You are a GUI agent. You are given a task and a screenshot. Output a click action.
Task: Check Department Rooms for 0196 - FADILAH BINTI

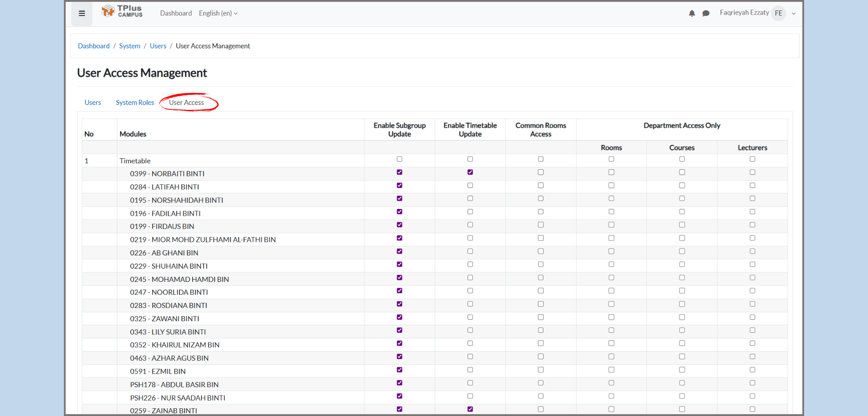pyautogui.click(x=611, y=212)
